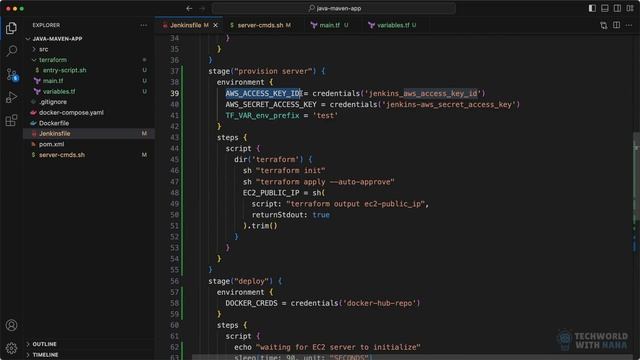Go forward using the navigation arrow
This screenshot has width=640, height=360.
(202, 8)
